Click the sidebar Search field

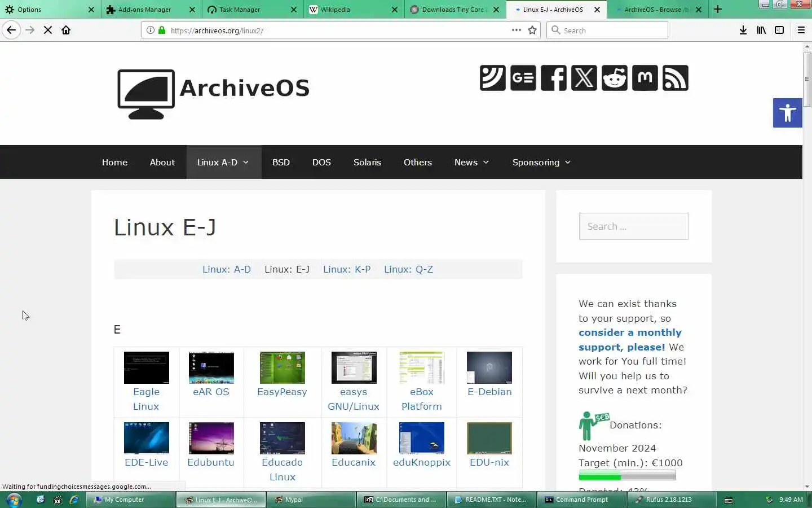click(x=634, y=226)
